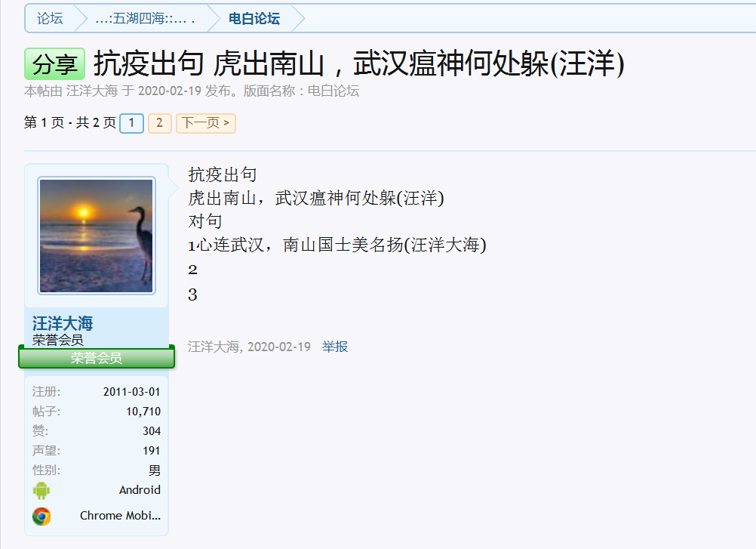This screenshot has height=549, width=756.
Task: Click the 下一页 next page button
Action: click(205, 123)
